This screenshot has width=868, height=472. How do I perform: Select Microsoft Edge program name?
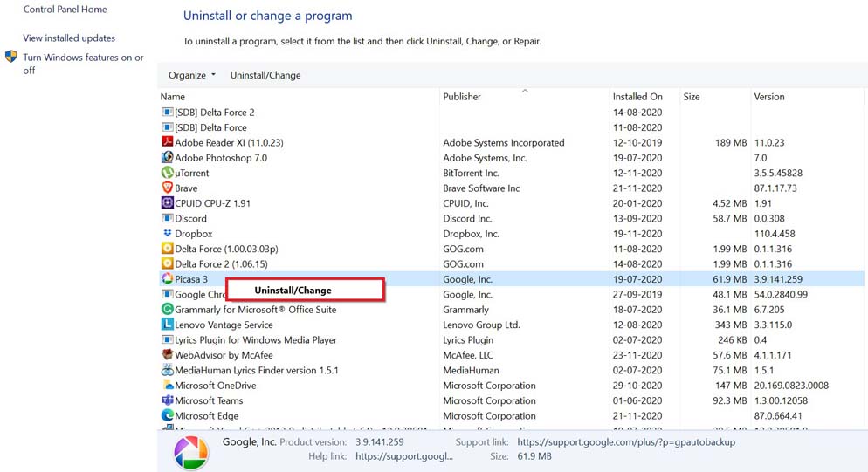pyautogui.click(x=206, y=415)
